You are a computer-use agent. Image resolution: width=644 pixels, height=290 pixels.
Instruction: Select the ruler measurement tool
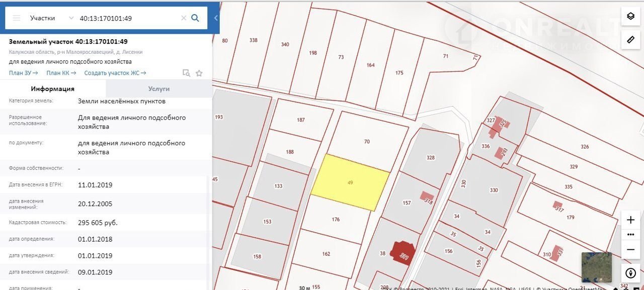630,39
